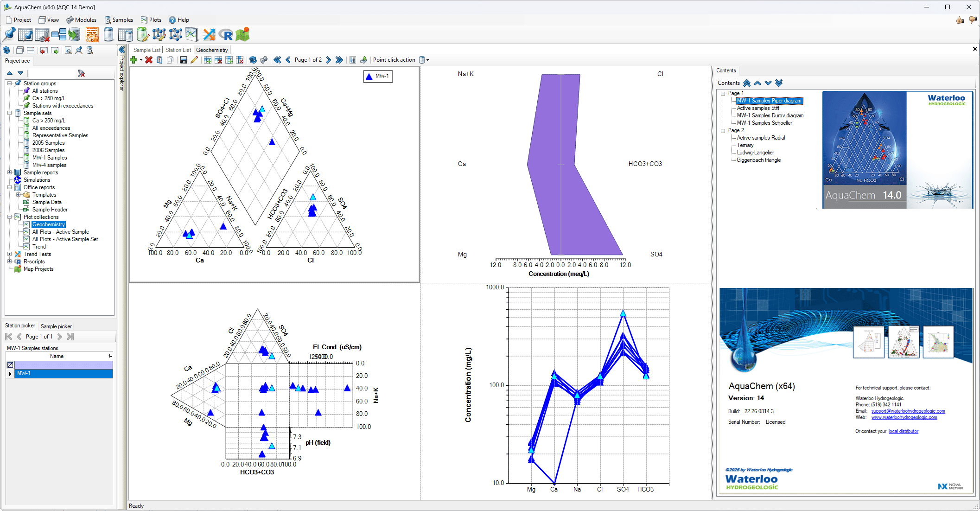Viewport: 980px width, 511px height.
Task: Open the local distributor link
Action: click(903, 431)
